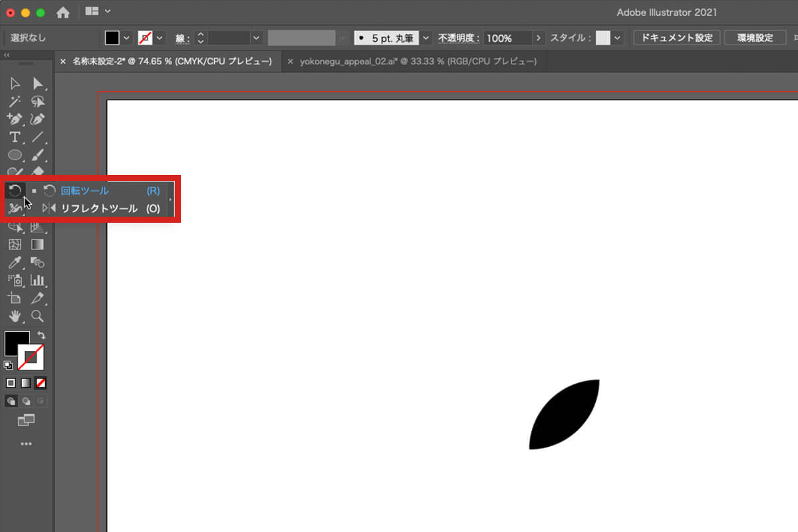
Task: Click the black fill color swatch in toolbox
Action: (x=16, y=343)
